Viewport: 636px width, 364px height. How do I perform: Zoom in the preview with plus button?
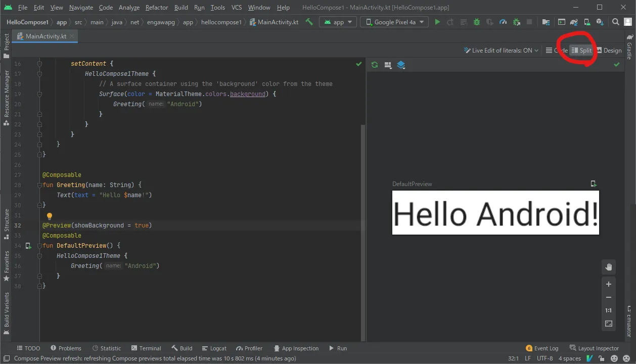[609, 284]
